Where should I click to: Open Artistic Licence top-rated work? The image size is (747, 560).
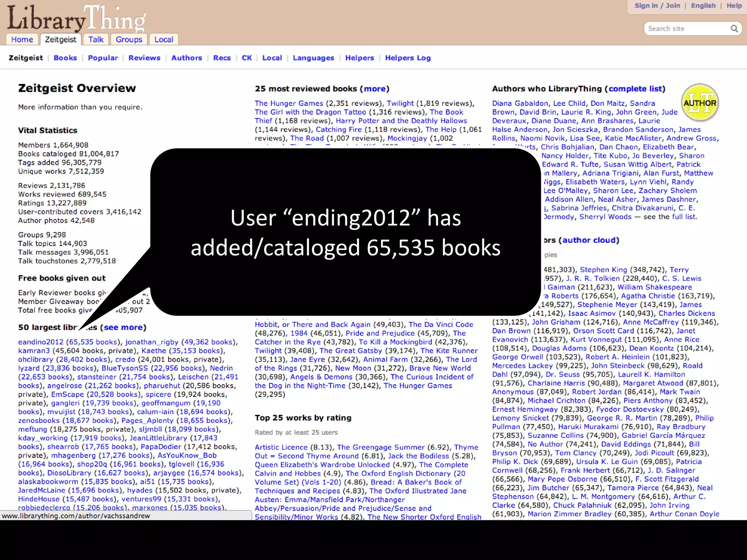click(281, 447)
